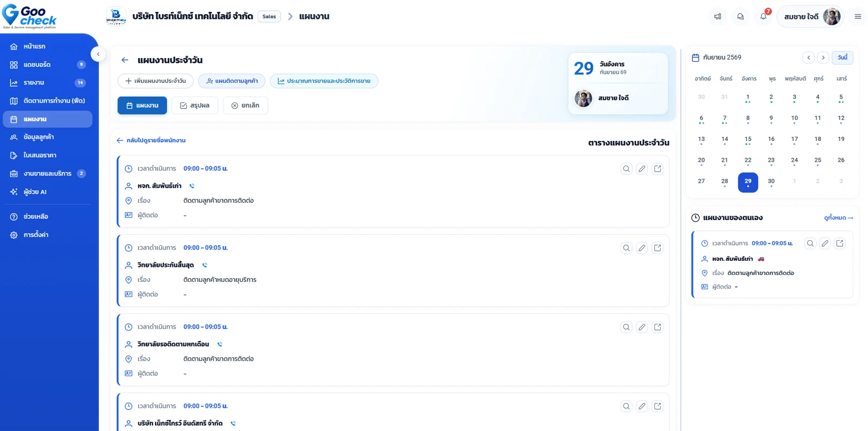Open ผู้ช่วย AI in sidebar

[48, 192]
